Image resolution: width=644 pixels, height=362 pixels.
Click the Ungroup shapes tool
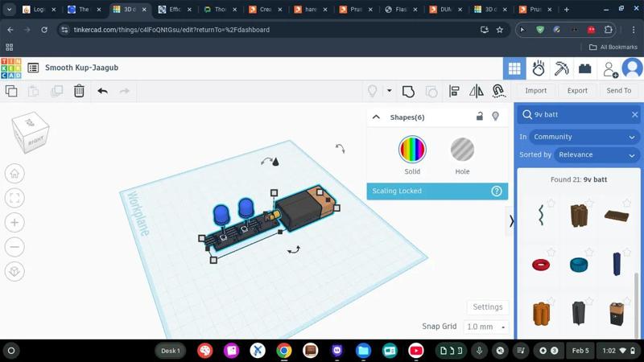click(x=431, y=91)
